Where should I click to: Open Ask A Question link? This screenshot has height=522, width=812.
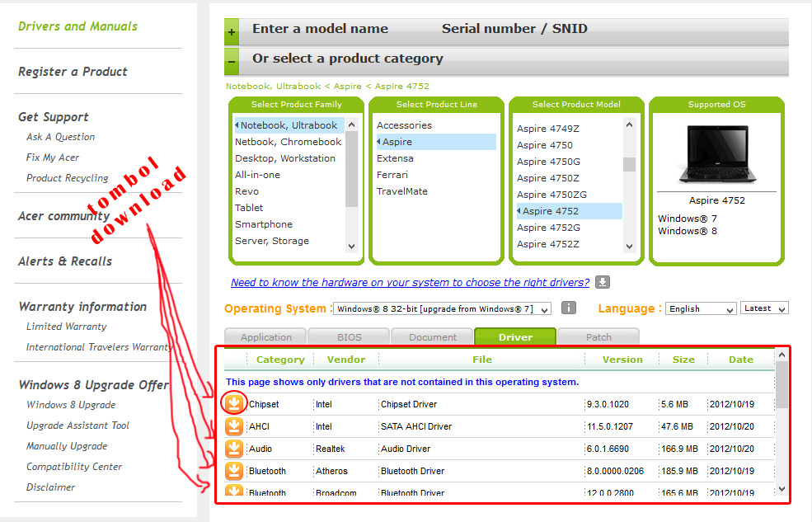tap(60, 137)
